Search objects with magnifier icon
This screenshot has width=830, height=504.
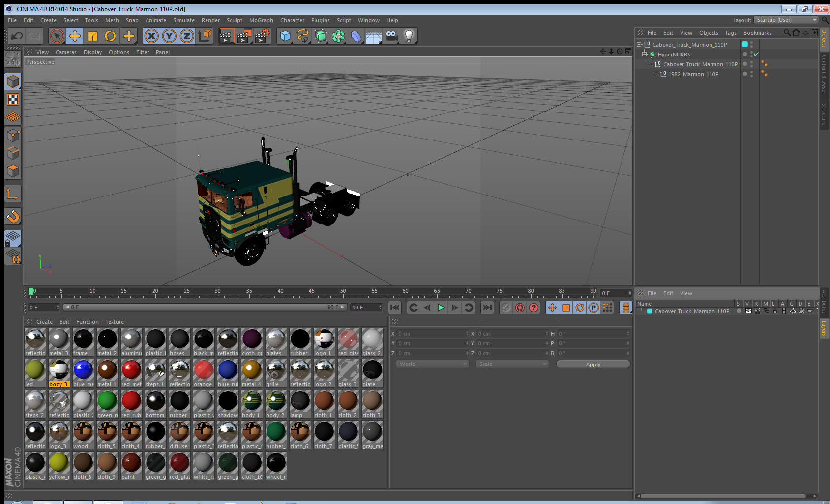(787, 33)
